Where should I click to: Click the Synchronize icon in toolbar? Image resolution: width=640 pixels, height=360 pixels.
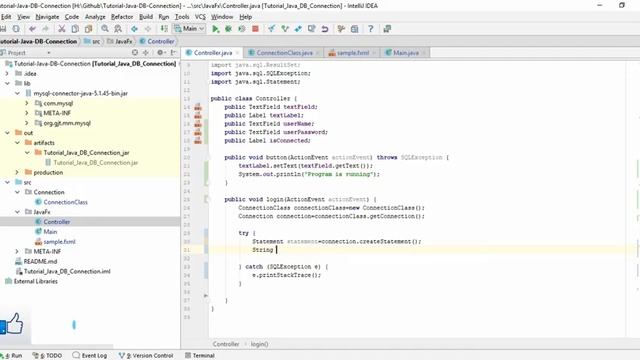coord(16,29)
